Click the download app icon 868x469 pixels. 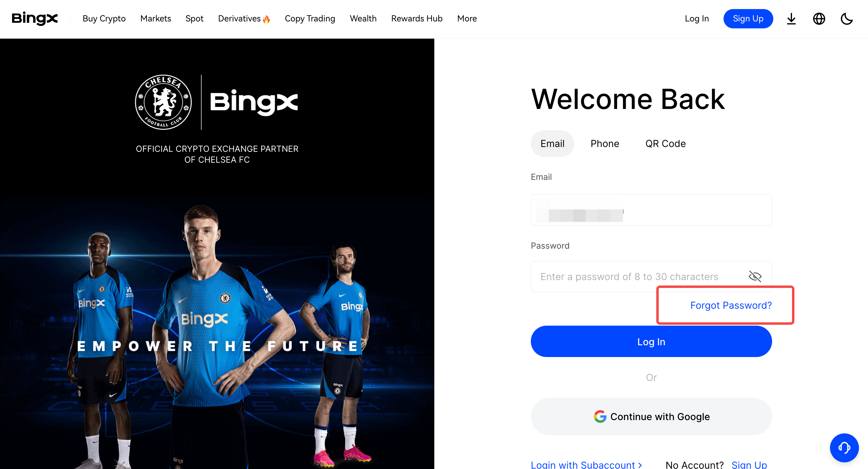pos(791,18)
